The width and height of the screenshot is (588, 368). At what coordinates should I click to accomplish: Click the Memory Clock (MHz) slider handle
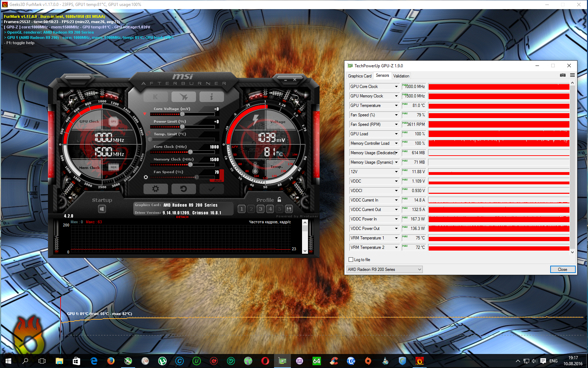[x=190, y=165]
